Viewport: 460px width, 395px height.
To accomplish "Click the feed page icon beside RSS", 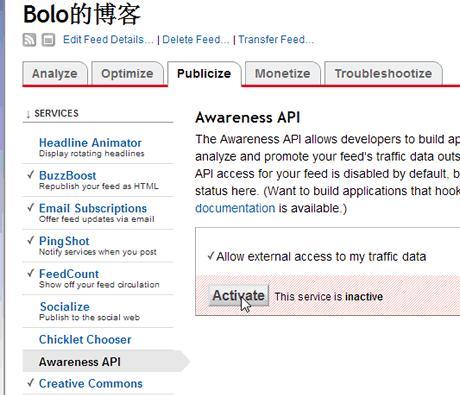I will (x=48, y=40).
